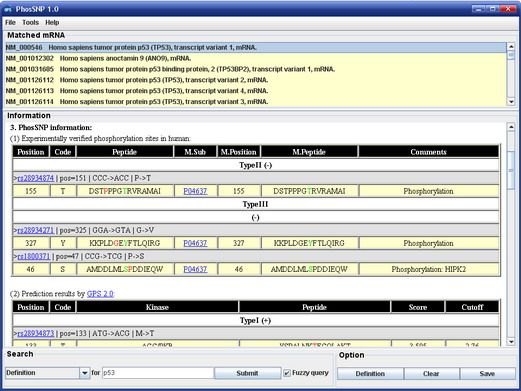Image resolution: width=521 pixels, height=391 pixels.
Task: Open the File menu
Action: [10, 23]
